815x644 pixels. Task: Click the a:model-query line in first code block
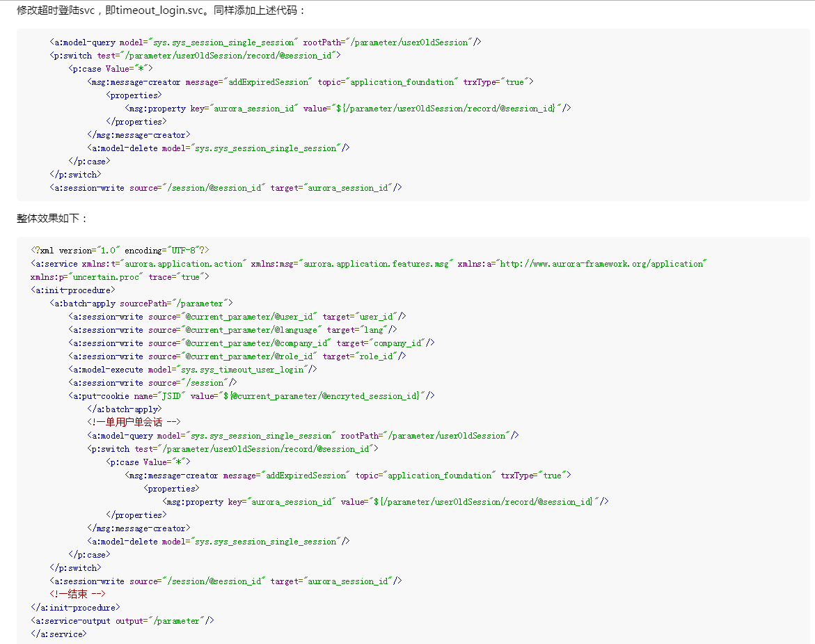(264, 42)
